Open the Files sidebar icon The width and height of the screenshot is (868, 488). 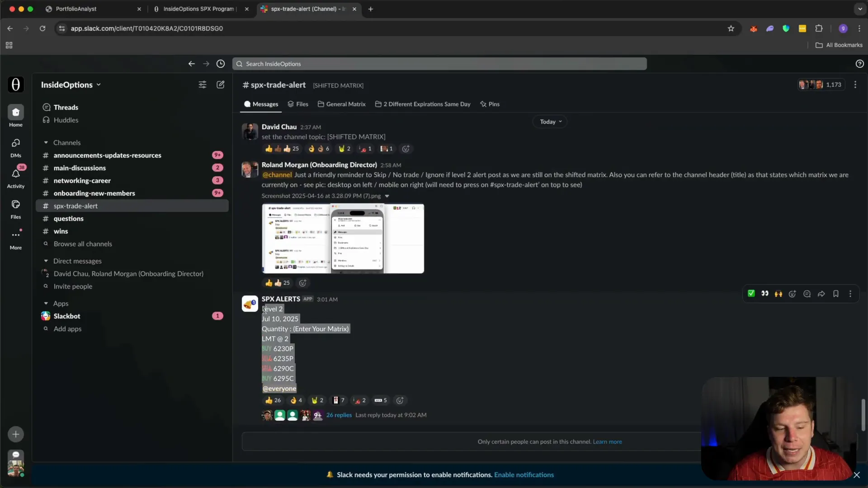(x=16, y=204)
